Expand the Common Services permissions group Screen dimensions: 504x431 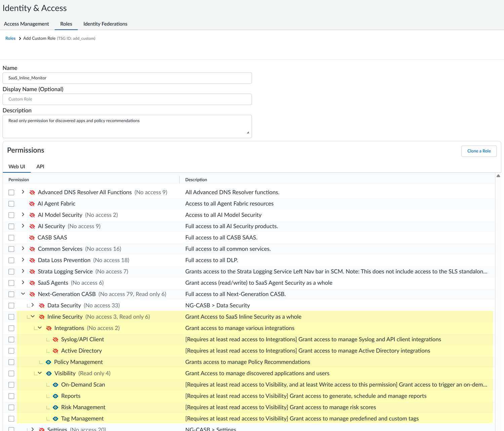23,249
